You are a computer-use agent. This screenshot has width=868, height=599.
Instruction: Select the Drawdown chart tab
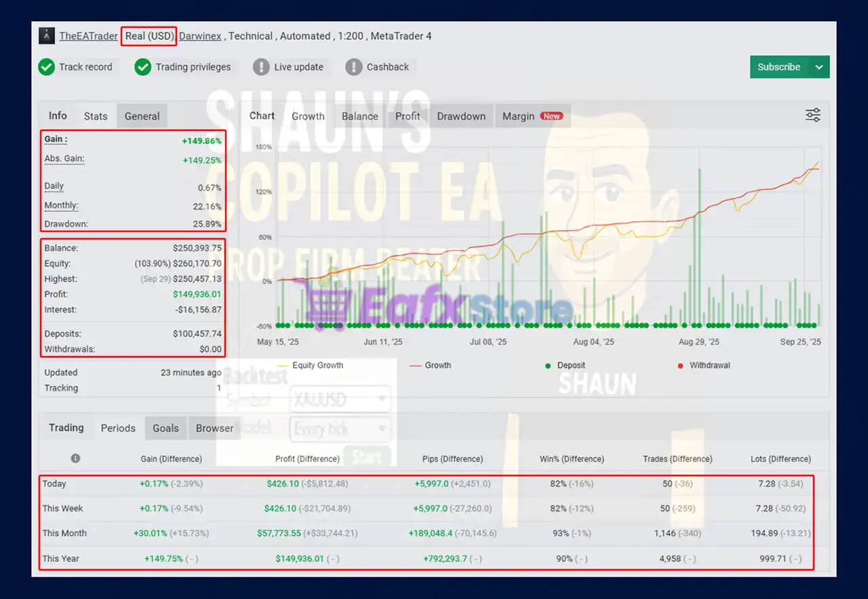(461, 116)
